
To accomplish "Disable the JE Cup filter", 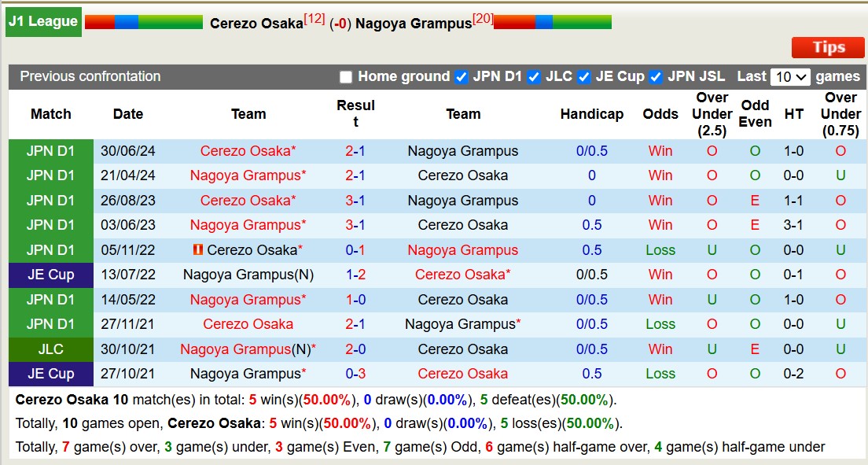I will [583, 77].
